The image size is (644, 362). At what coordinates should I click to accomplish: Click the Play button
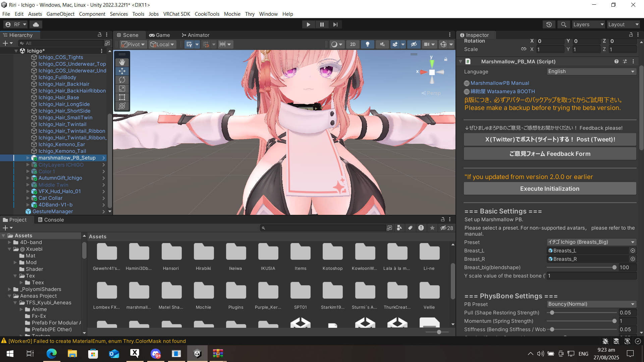[x=308, y=24]
